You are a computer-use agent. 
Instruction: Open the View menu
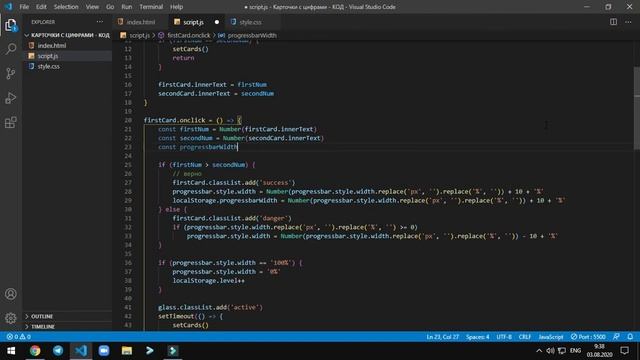[x=92, y=7]
